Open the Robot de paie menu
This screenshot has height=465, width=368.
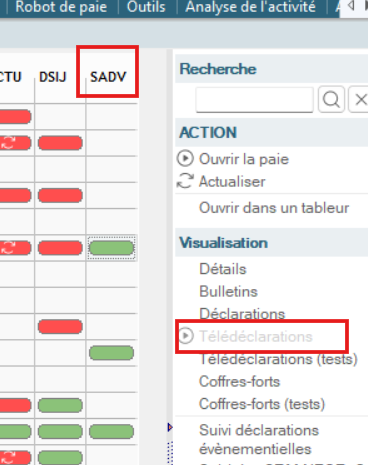pyautogui.click(x=61, y=7)
